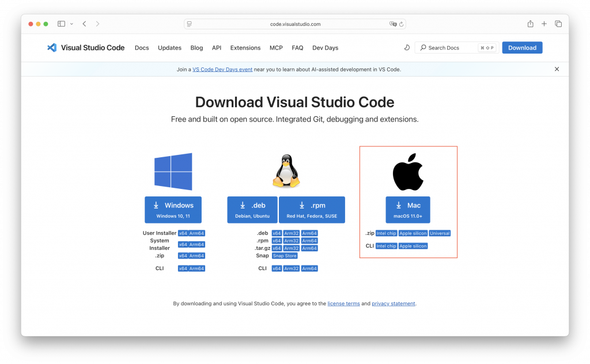Show the tab overview icon
This screenshot has height=364, width=590.
coord(558,24)
